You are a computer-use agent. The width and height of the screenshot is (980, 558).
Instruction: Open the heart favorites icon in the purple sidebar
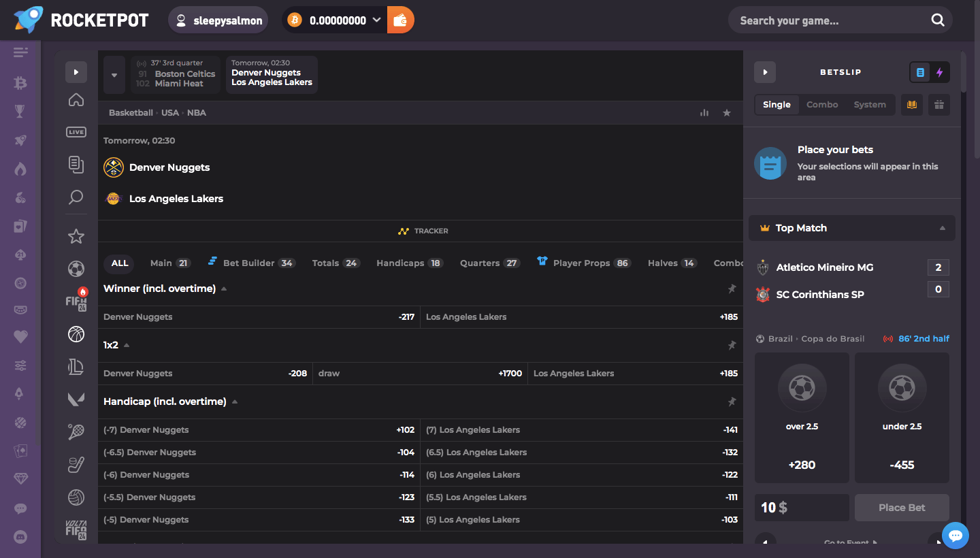click(x=20, y=336)
